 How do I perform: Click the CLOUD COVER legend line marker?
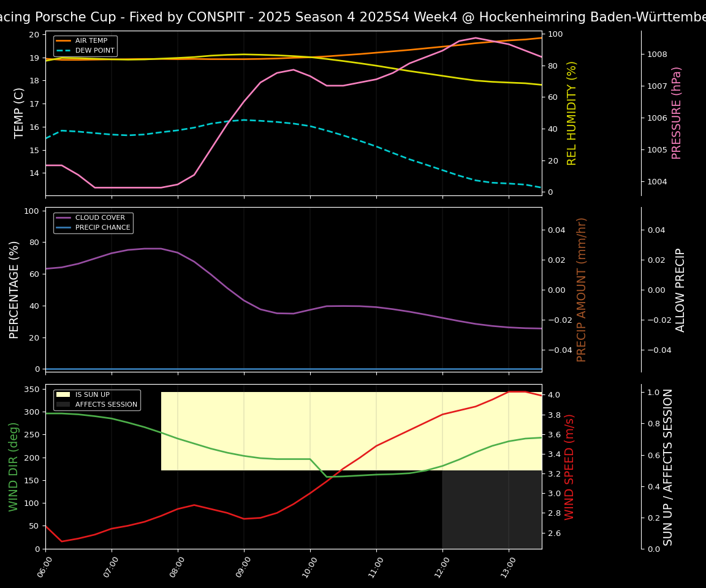tap(64, 218)
